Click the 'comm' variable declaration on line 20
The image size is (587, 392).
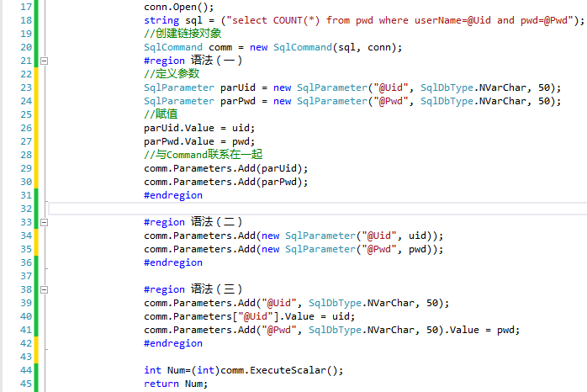click(220, 48)
